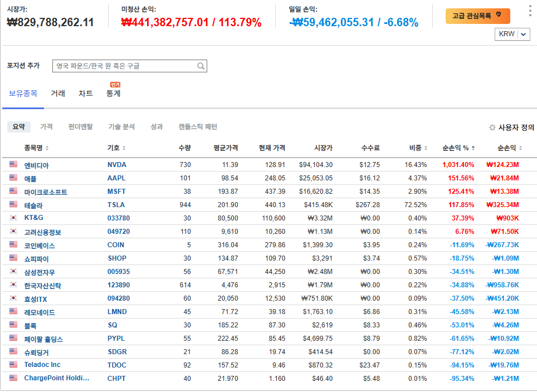
Task: Click the 1,031.40% net profit value
Action: point(458,165)
